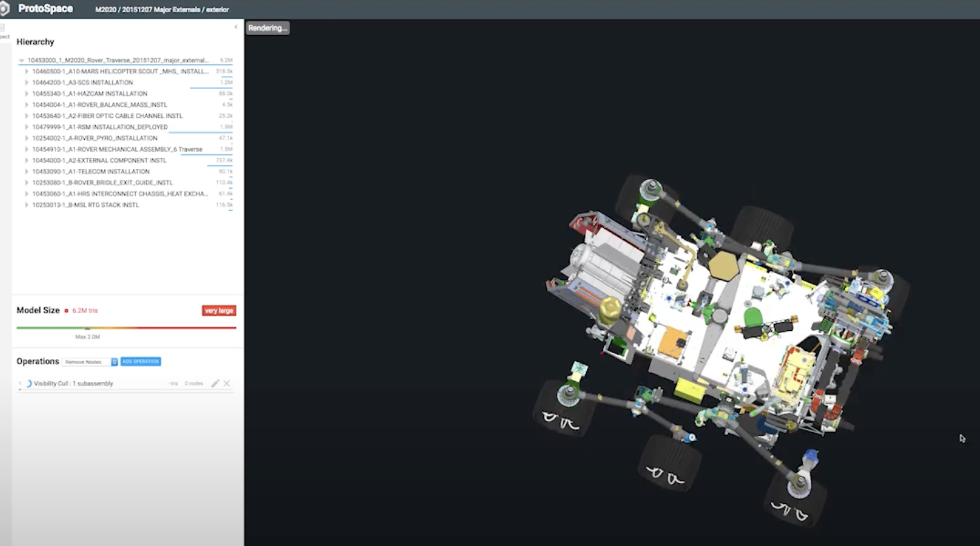Viewport: 980px width, 546px height.
Task: Open the Remove Nodes operation dropdown
Action: click(x=90, y=362)
